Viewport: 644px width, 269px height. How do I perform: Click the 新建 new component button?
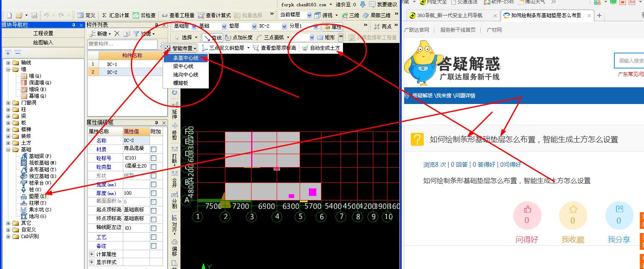[x=99, y=34]
